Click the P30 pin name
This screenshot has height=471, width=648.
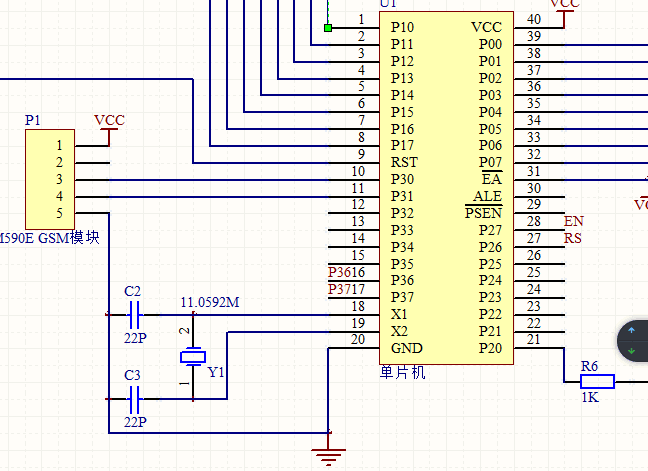402,179
